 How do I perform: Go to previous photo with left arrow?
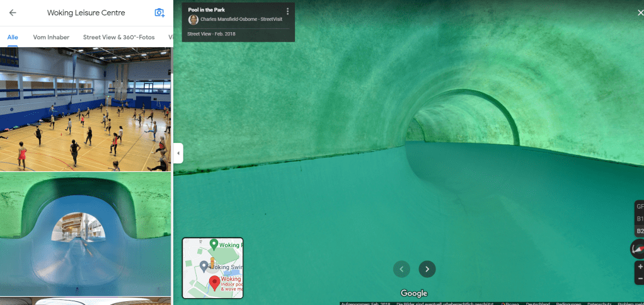click(401, 269)
